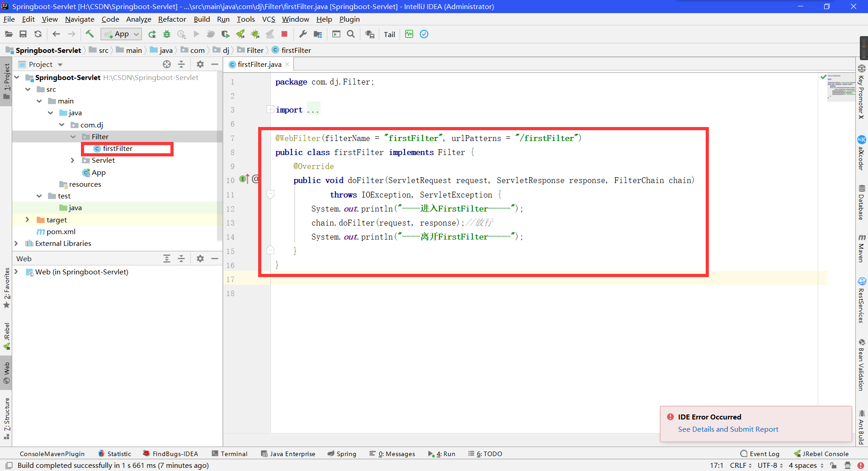Stop the running process red square
This screenshot has width=868, height=471.
click(x=284, y=34)
